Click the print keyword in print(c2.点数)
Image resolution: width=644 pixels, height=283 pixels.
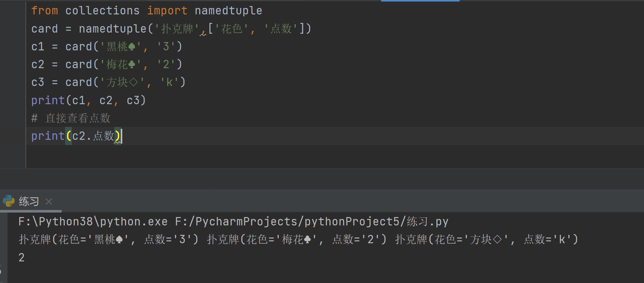[x=48, y=136]
